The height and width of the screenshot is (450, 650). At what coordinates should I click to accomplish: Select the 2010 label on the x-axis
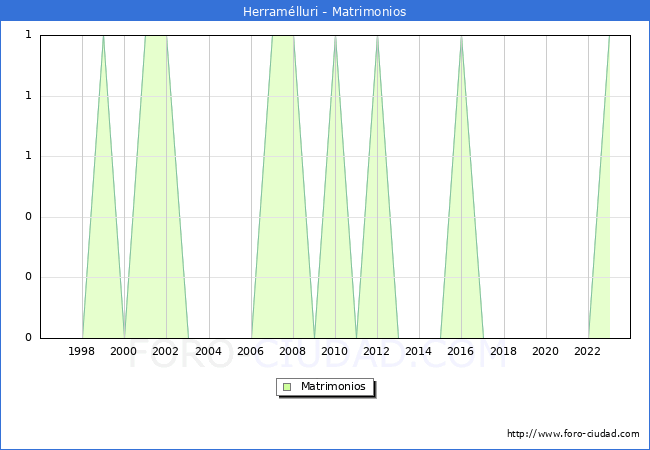tap(335, 351)
